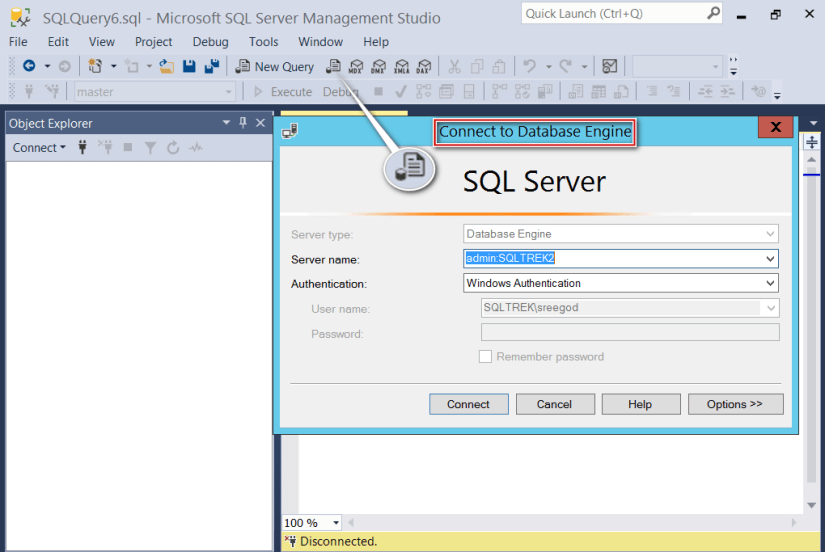This screenshot has height=552, width=825.
Task: Pin the Object Explorer panel
Action: (x=243, y=123)
